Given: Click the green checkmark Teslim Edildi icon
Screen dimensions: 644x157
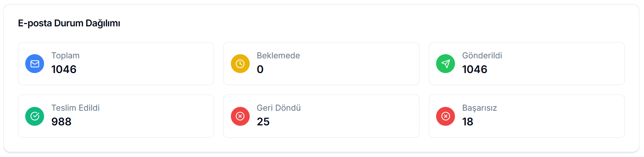Looking at the screenshot, I should 35,116.
